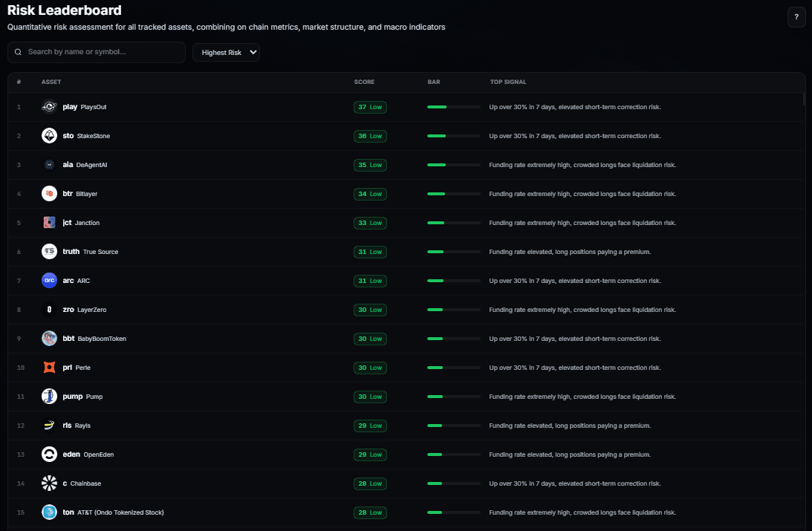Click the '29 Low' badge for Rayls
Image resolution: width=812 pixels, height=531 pixels.
(x=370, y=426)
